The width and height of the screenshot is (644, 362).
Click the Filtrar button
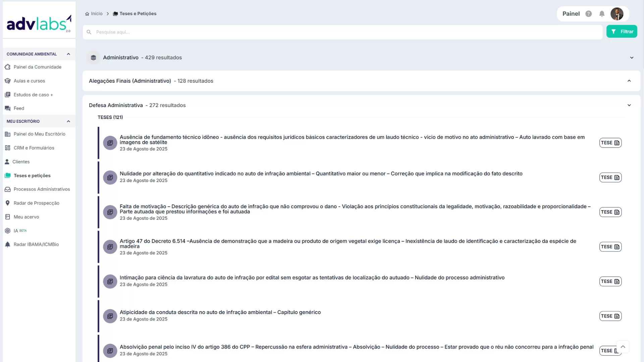point(622,32)
